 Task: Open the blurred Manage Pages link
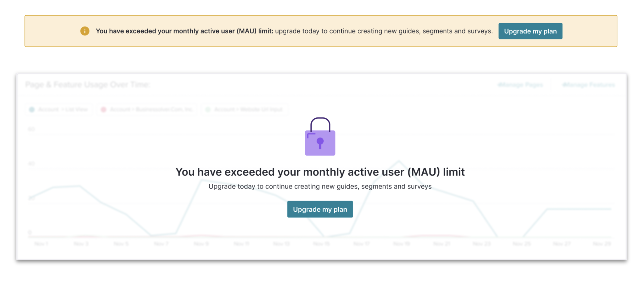(520, 85)
